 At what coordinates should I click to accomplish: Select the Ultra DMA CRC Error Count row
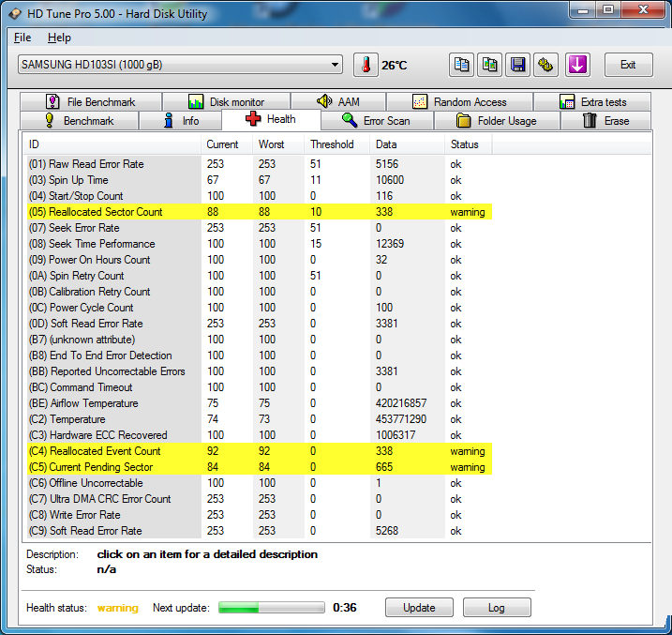tap(260, 499)
